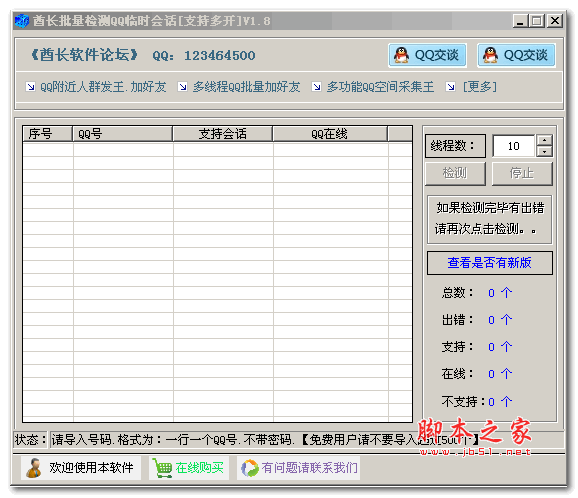Click the first QQ交谈 penguin button

tap(427, 55)
